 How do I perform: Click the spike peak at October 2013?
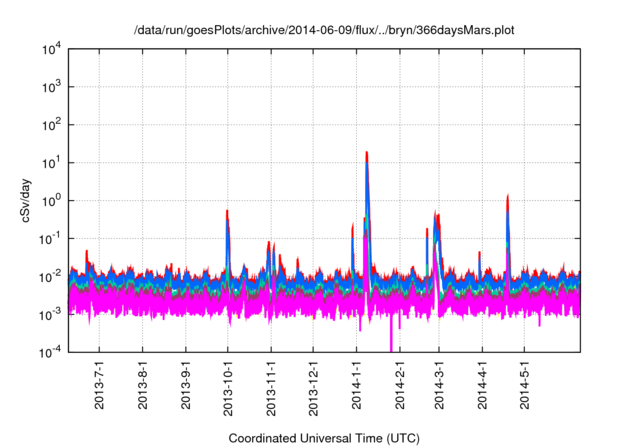click(x=228, y=211)
